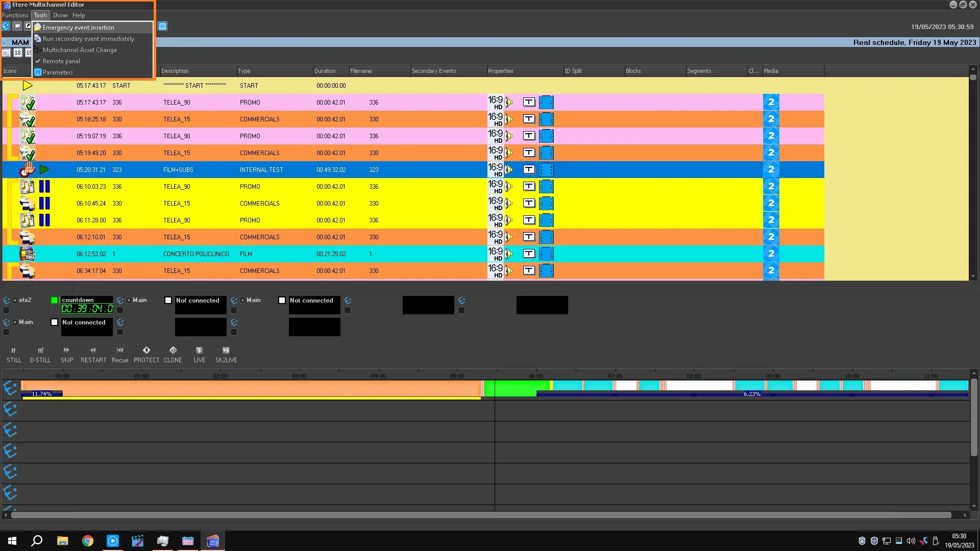
Task: Choose Emergency event insertion menu entry
Action: pyautogui.click(x=79, y=28)
